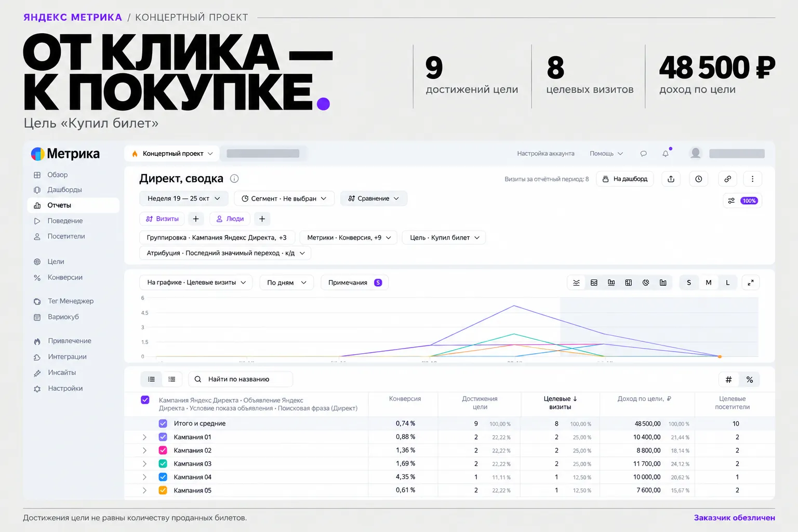Screen dimensions: 798x532
Task: Open the notifications bell
Action: point(666,154)
